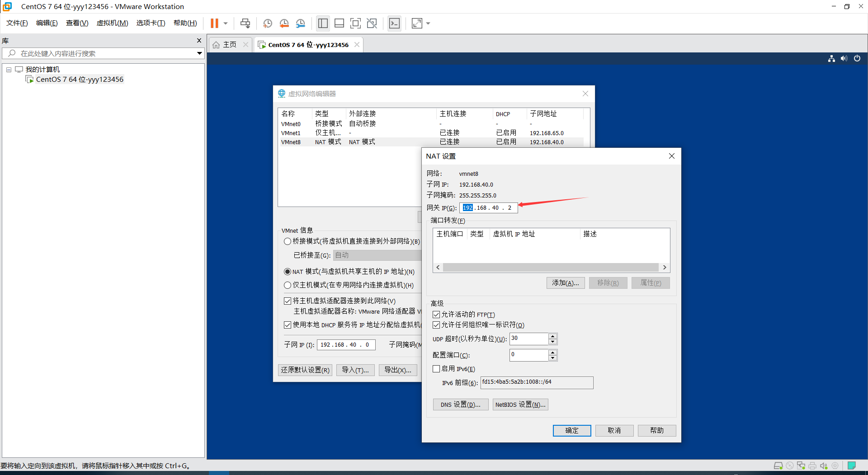The height and width of the screenshot is (475, 868).
Task: Click the 添加(A)... port forwarding button
Action: click(566, 283)
